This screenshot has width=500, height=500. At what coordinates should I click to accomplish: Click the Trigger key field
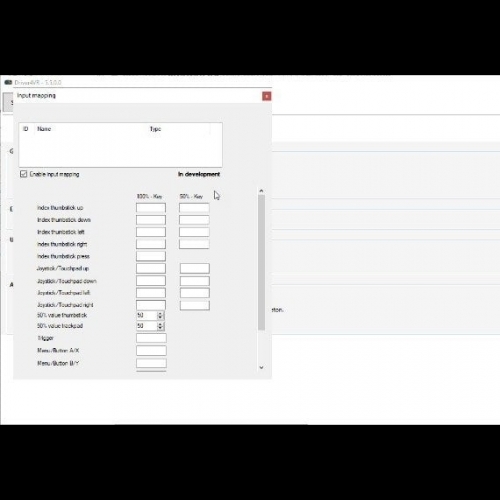[x=151, y=338]
